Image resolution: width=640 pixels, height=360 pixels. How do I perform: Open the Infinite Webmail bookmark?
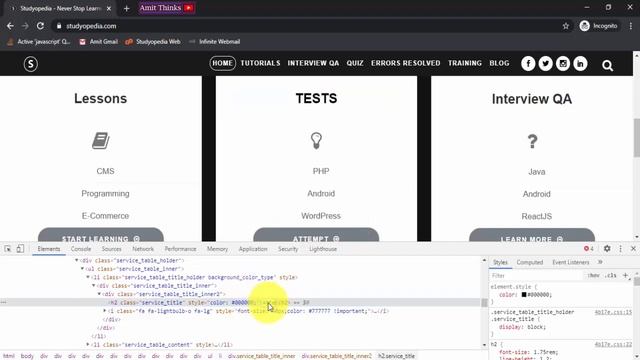(x=214, y=42)
